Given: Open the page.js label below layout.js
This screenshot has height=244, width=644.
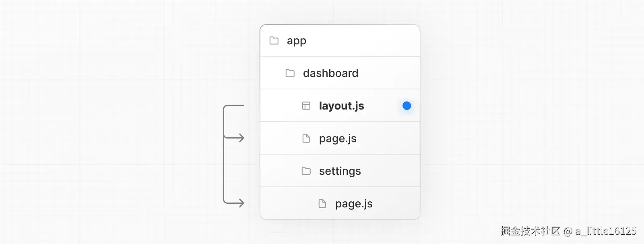Looking at the screenshot, I should (338, 139).
